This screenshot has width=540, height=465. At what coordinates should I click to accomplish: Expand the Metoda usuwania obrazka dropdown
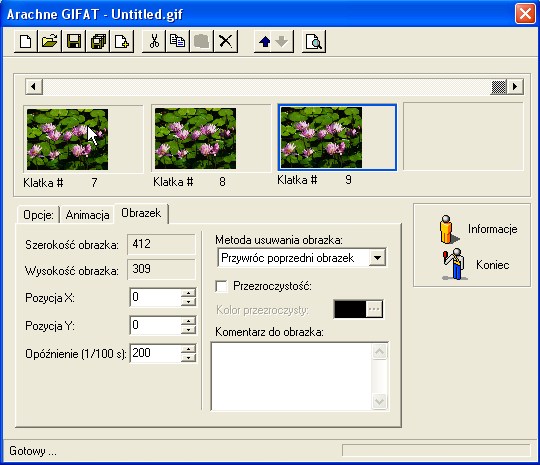coord(377,258)
